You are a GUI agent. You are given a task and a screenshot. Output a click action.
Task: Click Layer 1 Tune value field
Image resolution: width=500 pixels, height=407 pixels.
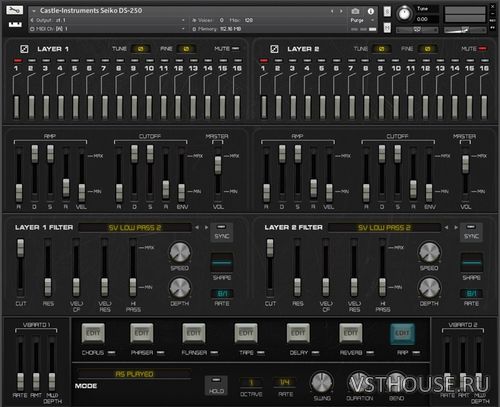click(140, 49)
